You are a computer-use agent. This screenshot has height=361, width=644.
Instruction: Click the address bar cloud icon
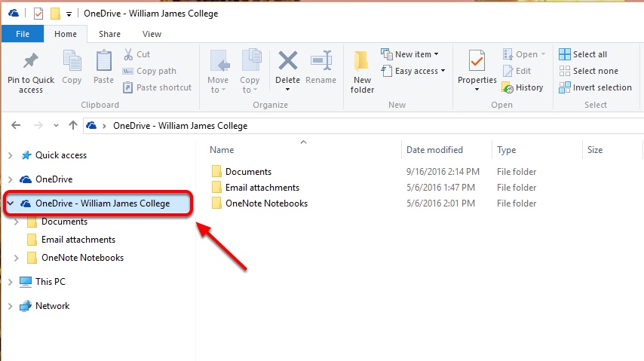pos(91,125)
